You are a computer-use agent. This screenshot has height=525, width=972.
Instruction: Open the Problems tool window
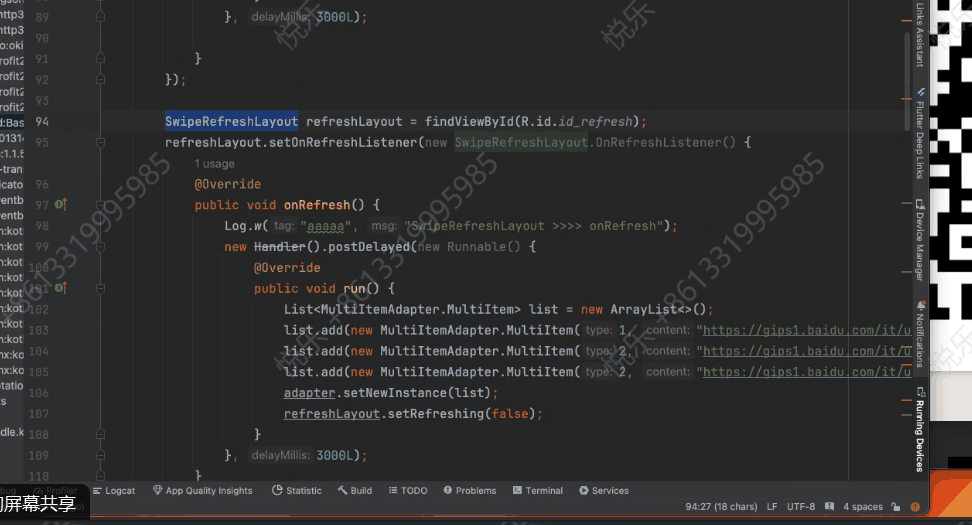(x=470, y=490)
